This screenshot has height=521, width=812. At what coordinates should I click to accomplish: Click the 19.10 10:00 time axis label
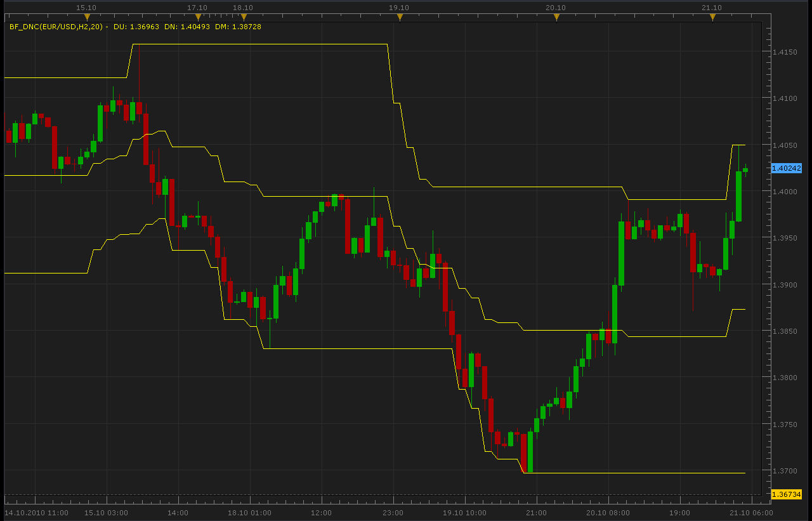pyautogui.click(x=465, y=513)
